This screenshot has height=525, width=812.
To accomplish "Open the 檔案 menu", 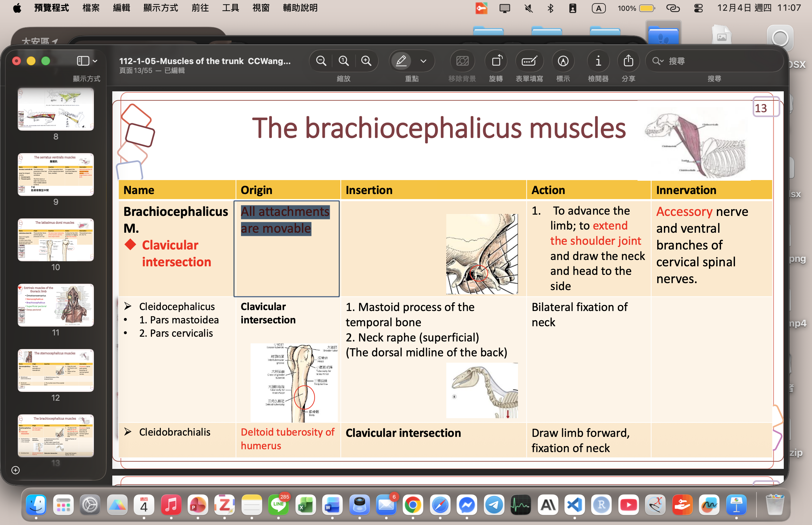I will (91, 8).
